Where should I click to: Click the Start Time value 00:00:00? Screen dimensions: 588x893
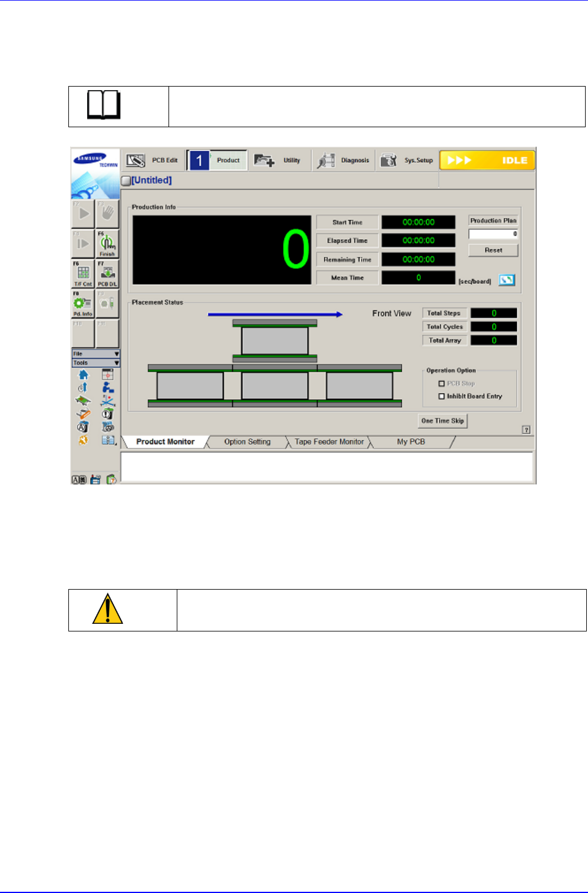(x=418, y=222)
